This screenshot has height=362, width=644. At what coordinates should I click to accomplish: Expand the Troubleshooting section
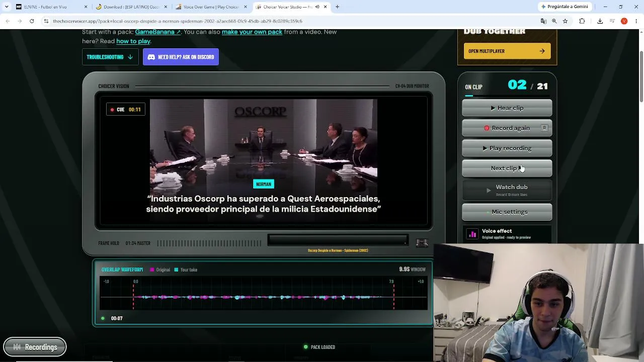110,57
